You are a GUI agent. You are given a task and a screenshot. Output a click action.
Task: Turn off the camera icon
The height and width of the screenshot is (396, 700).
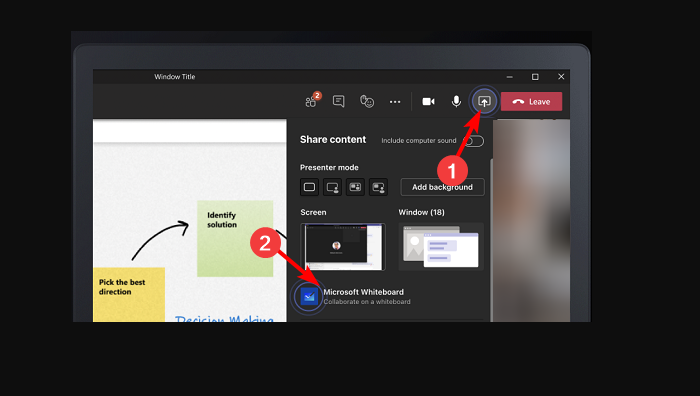point(429,101)
